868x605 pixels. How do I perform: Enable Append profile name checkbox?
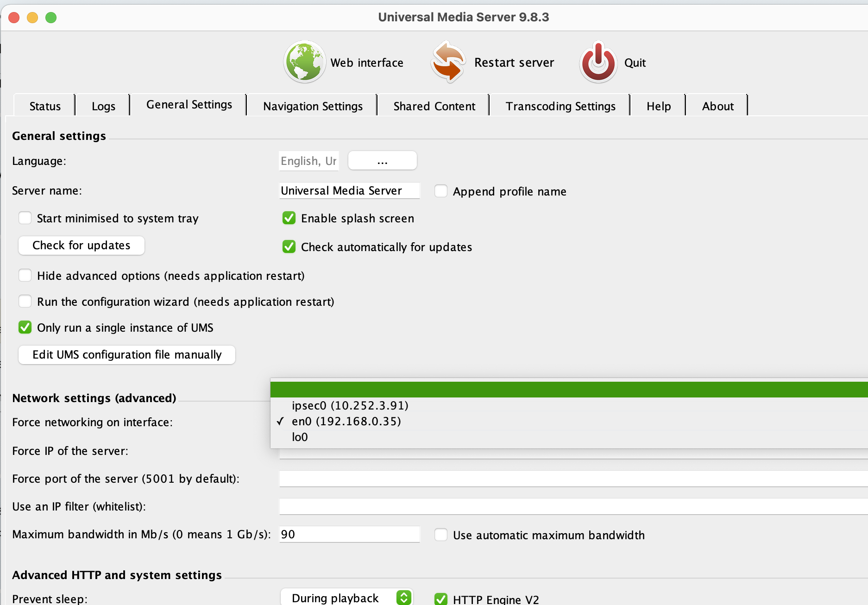(441, 191)
